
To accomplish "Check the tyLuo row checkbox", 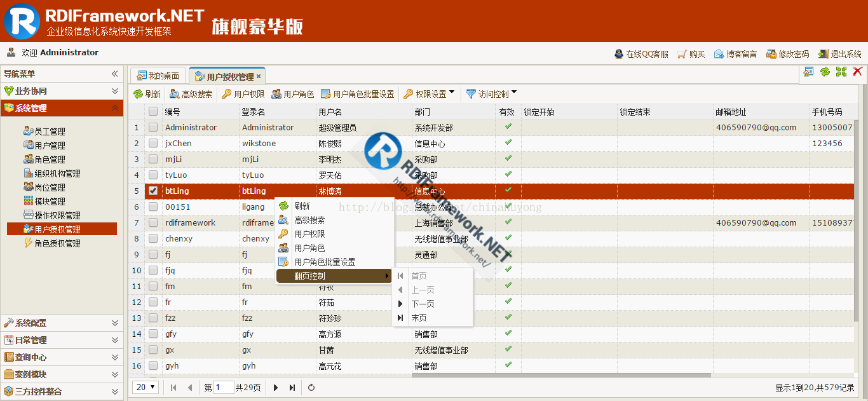I will (x=153, y=175).
